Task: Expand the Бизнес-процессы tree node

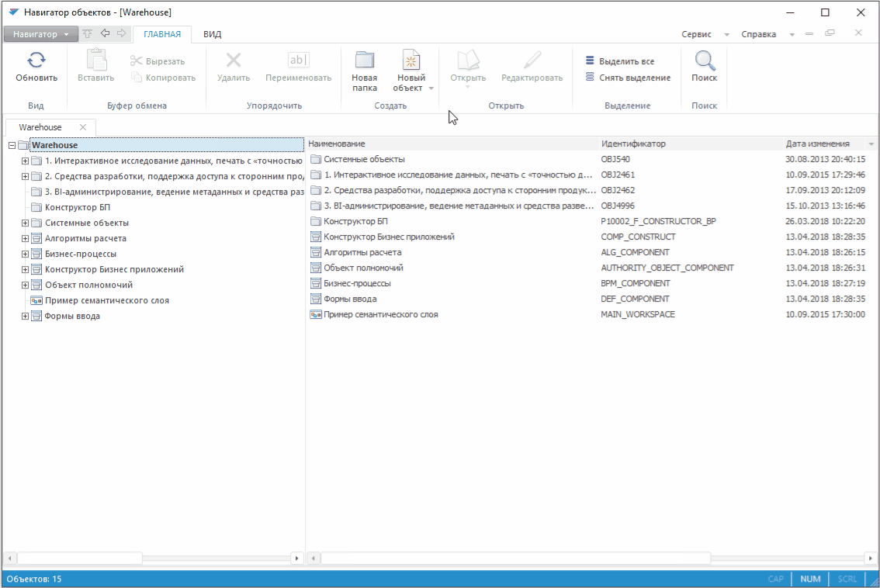Action: coord(25,254)
